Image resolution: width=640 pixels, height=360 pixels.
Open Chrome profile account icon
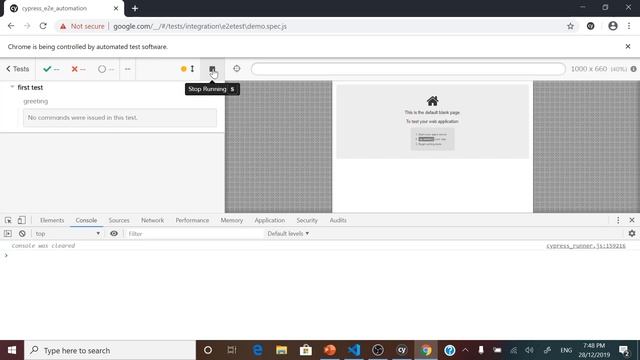coord(613,26)
